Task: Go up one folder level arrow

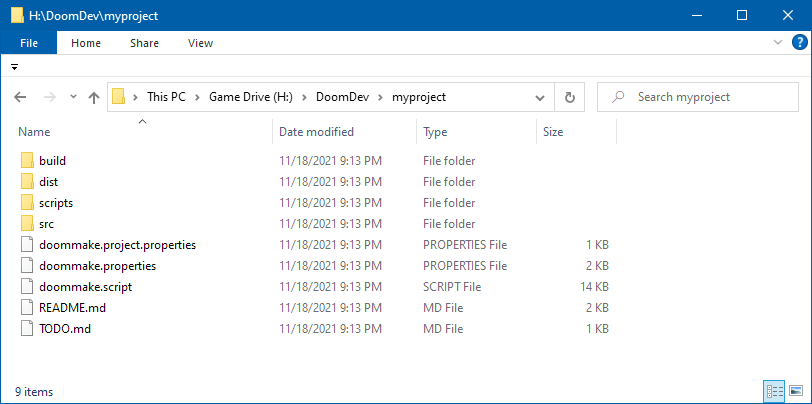Action: 94,97
